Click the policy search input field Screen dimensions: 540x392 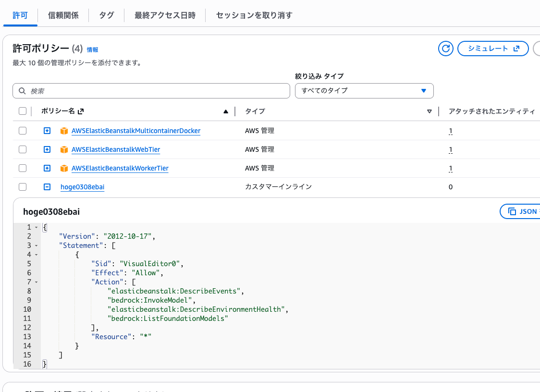coord(151,91)
